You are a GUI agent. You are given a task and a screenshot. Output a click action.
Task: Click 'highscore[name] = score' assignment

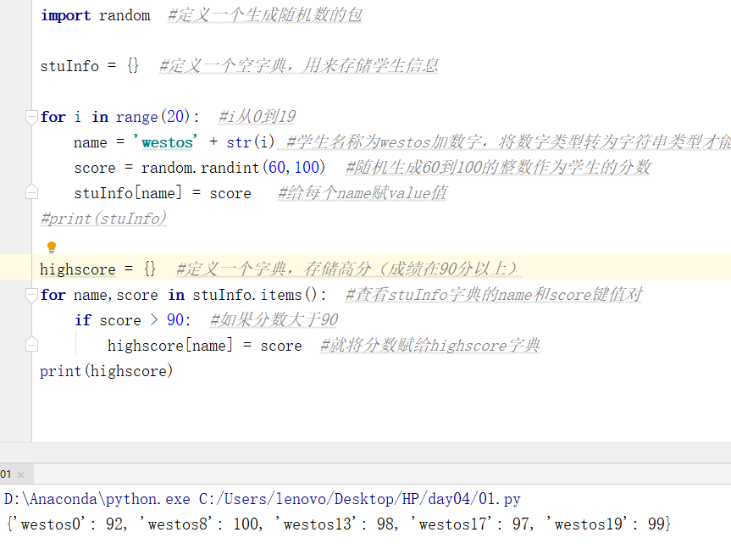pyautogui.click(x=205, y=346)
